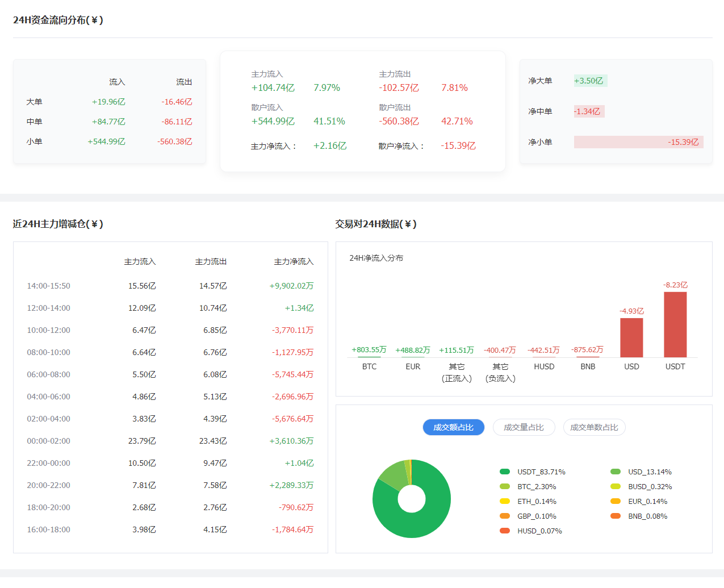Click the BUSD_0.32% legend color marker
This screenshot has width=724, height=588.
(616, 486)
